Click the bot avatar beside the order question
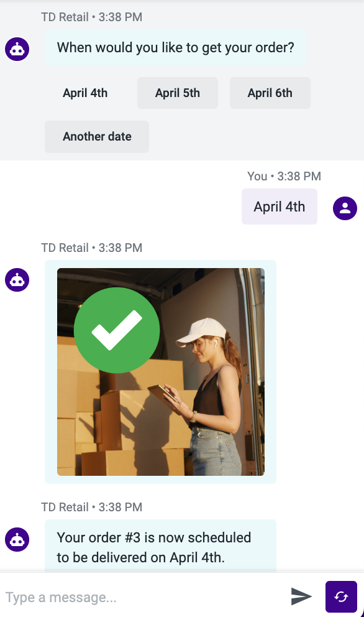This screenshot has height=617, width=364. point(17,49)
